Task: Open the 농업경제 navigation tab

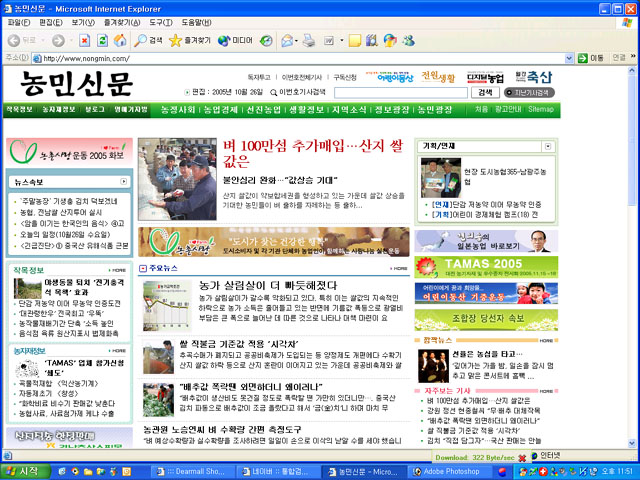Action: tap(221, 109)
